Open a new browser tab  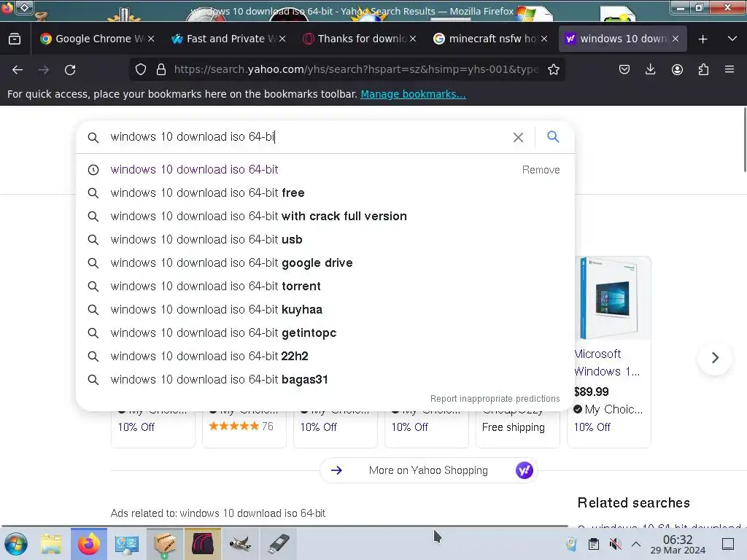coord(703,39)
